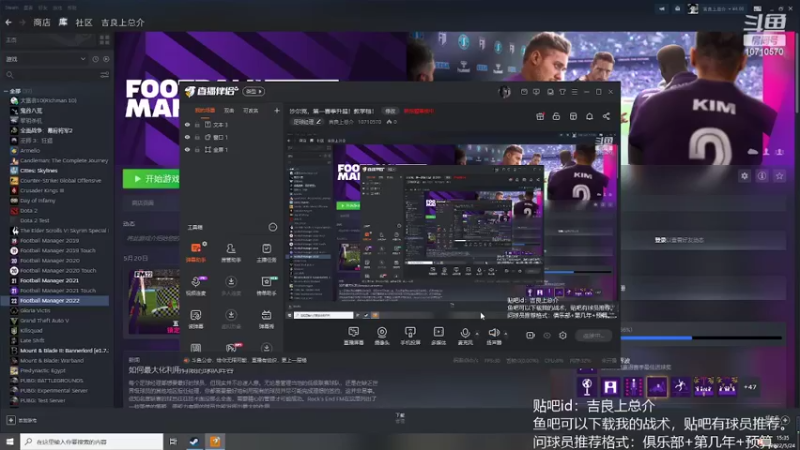Open the room manager assistant tool

pos(231,253)
